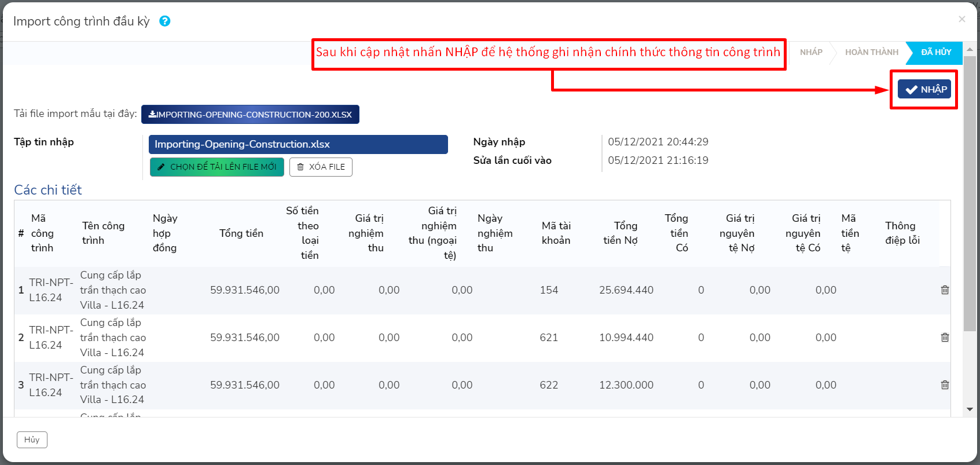Click the Mã công trình column header
980x465 pixels.
click(x=42, y=233)
